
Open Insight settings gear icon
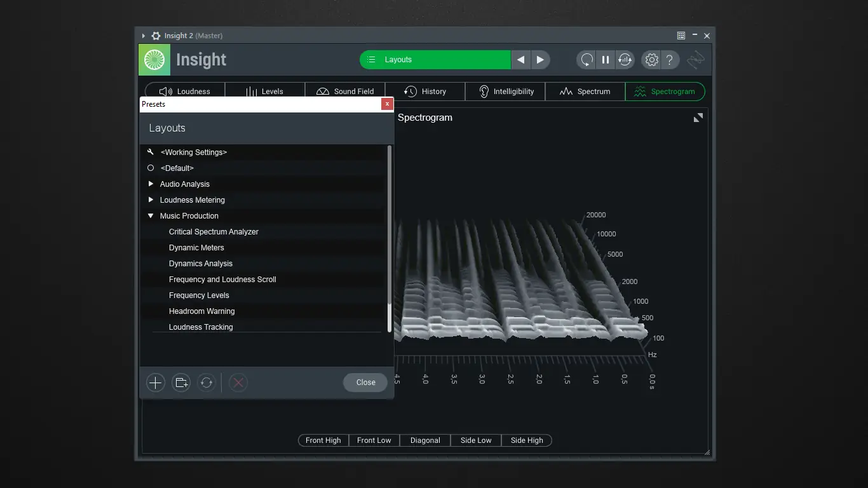(651, 60)
